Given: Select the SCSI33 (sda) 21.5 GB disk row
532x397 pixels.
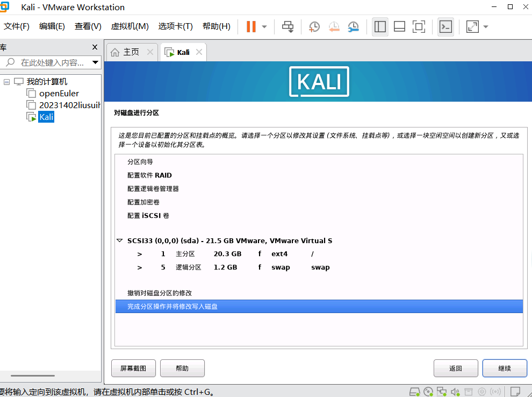Looking at the screenshot, I should (229, 241).
